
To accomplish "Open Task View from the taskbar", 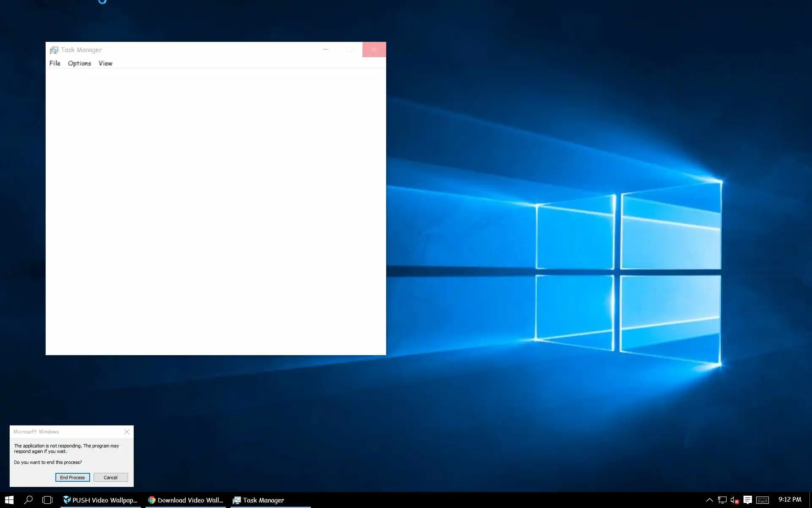I will point(47,500).
